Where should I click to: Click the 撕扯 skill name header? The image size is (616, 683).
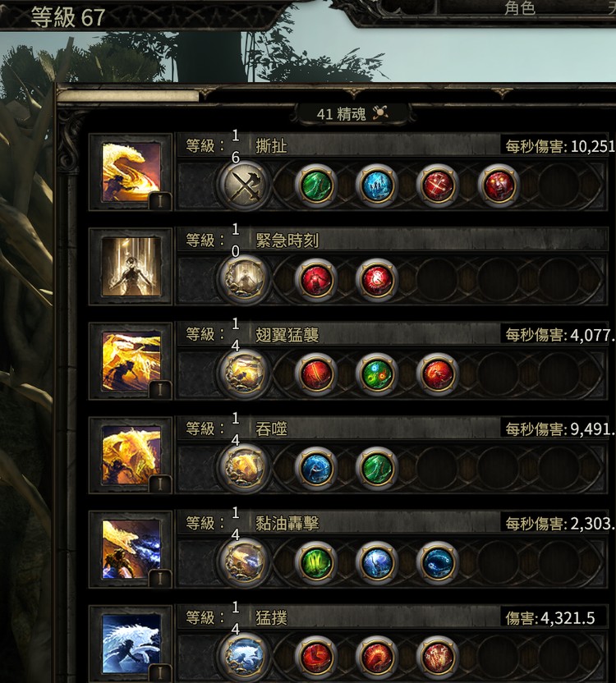tap(271, 146)
